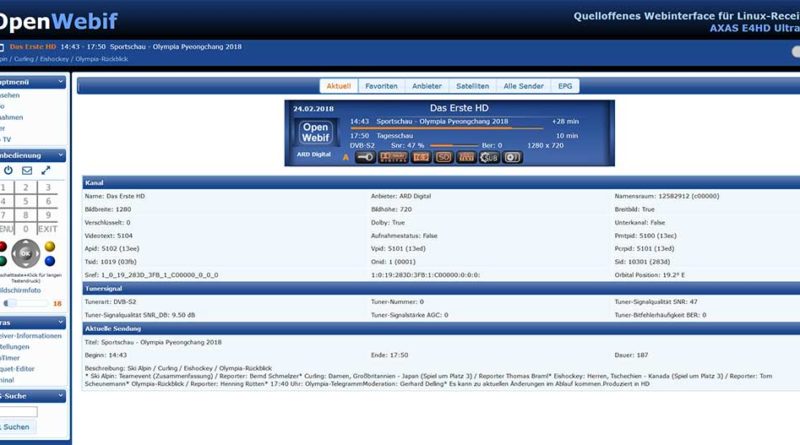The width and height of the screenshot is (800, 445).
Task: Open the send message envelope icon
Action: pos(27,170)
